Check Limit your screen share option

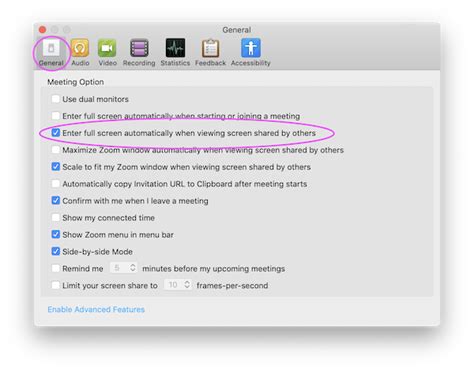[x=56, y=285]
